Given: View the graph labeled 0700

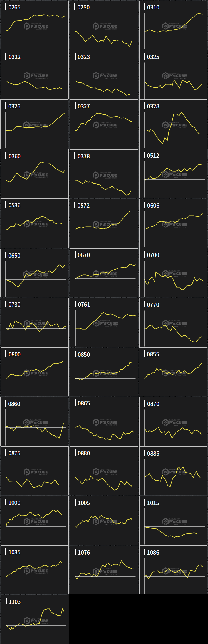Looking at the screenshot, I should (173, 273).
